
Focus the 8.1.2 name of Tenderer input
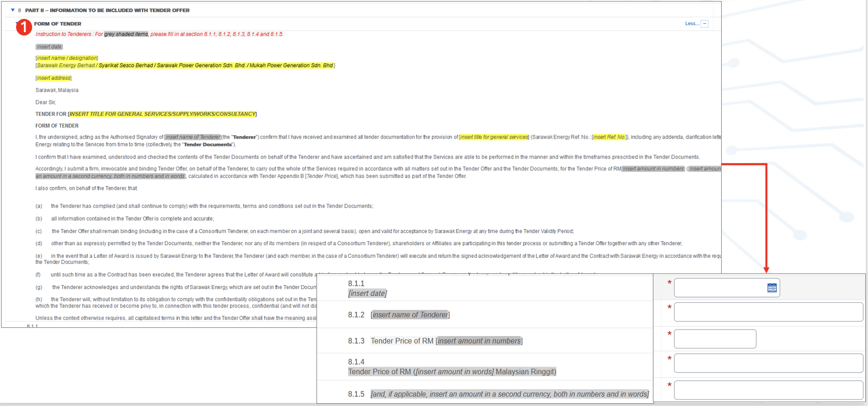coord(768,312)
